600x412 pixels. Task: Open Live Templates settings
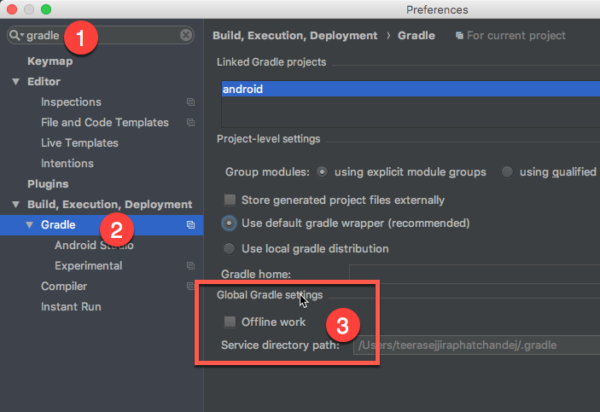pyautogui.click(x=80, y=143)
